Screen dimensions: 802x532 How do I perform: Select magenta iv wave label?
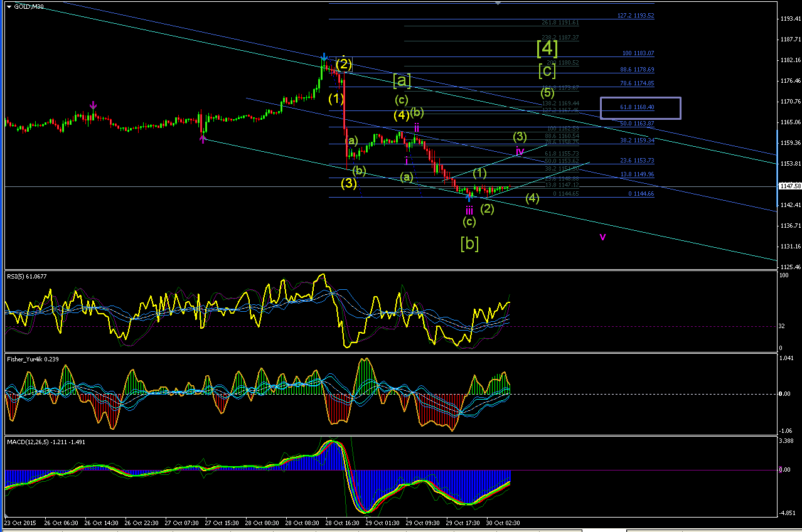pos(520,151)
